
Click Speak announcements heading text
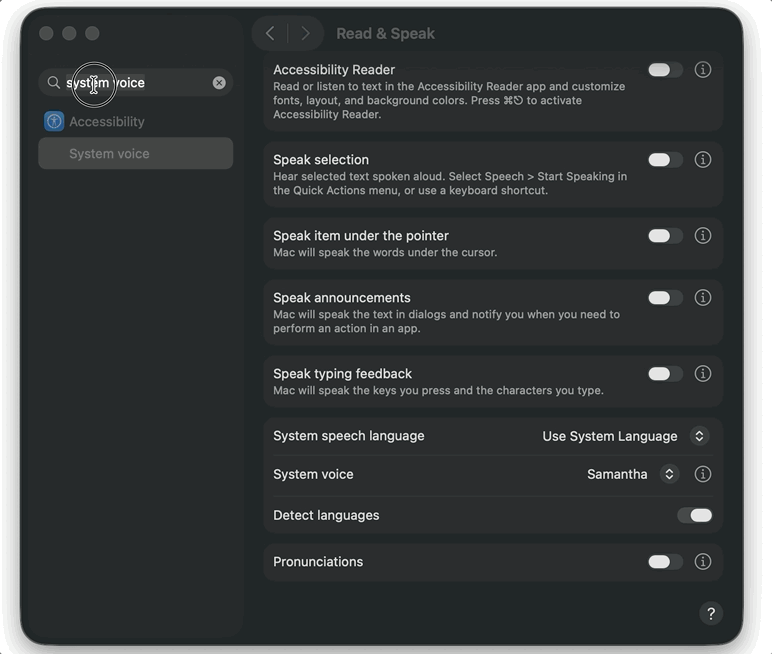coord(342,297)
